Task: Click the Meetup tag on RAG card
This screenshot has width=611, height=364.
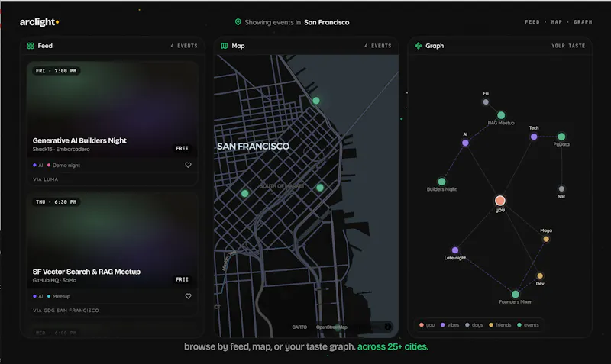Action: tap(59, 296)
